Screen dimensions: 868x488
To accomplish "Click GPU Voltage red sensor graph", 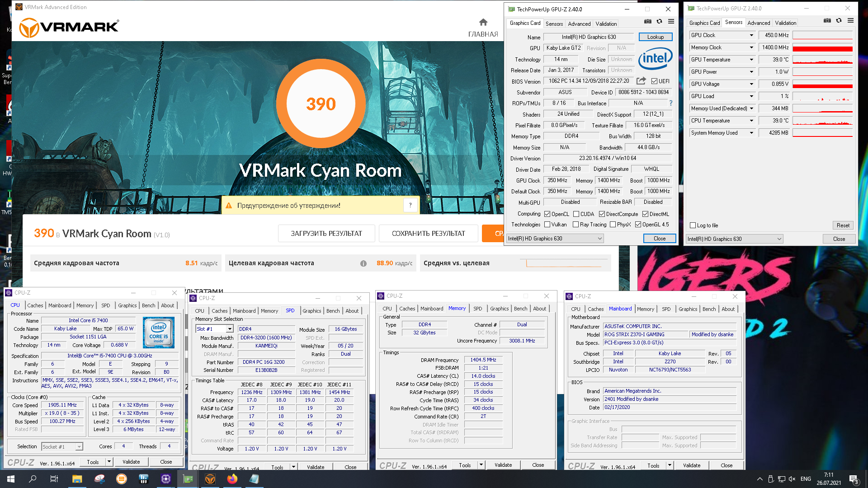I will coord(823,84).
